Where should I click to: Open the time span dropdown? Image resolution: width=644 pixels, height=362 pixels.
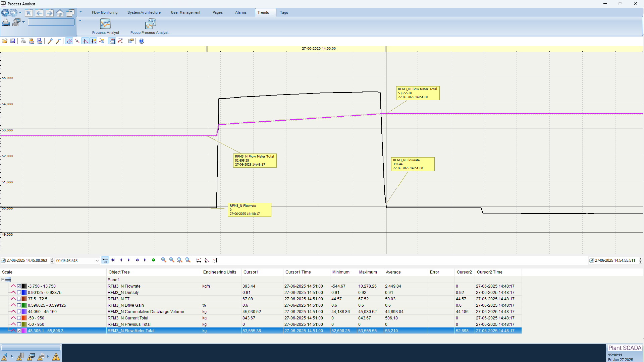coord(97,260)
